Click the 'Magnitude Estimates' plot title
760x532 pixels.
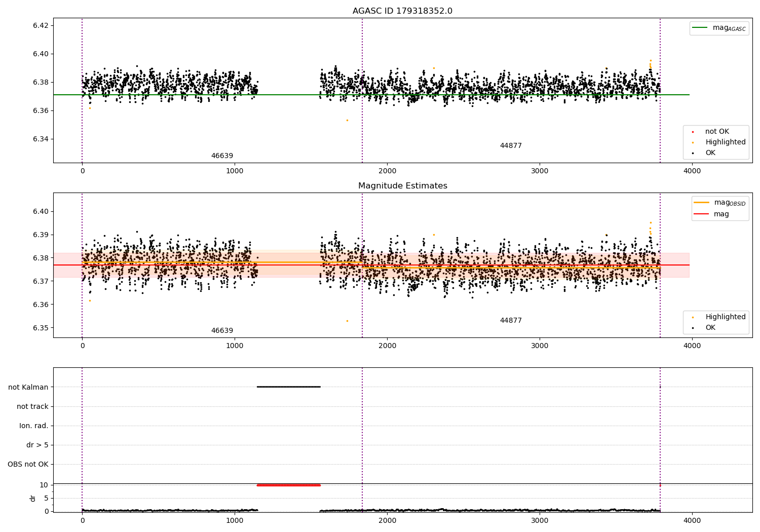coord(402,186)
